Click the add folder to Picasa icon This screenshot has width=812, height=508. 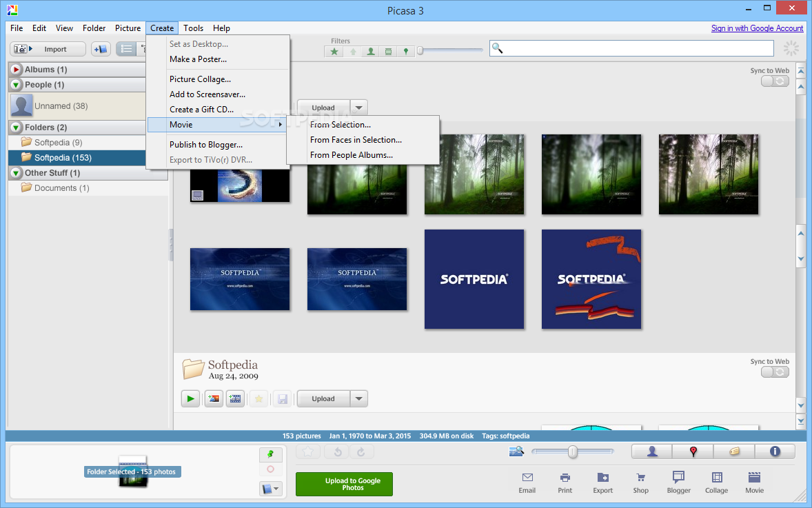pyautogui.click(x=101, y=49)
